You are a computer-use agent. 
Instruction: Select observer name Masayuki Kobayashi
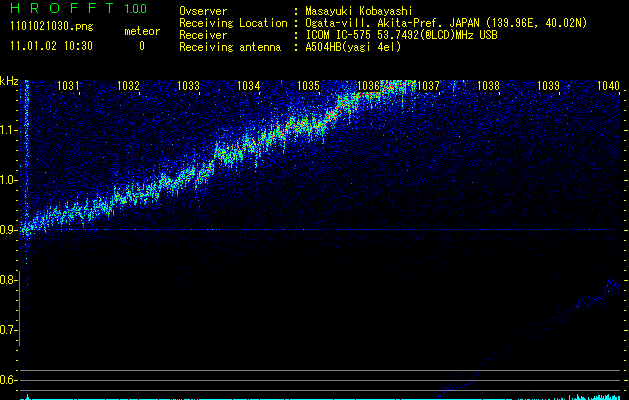click(x=359, y=11)
